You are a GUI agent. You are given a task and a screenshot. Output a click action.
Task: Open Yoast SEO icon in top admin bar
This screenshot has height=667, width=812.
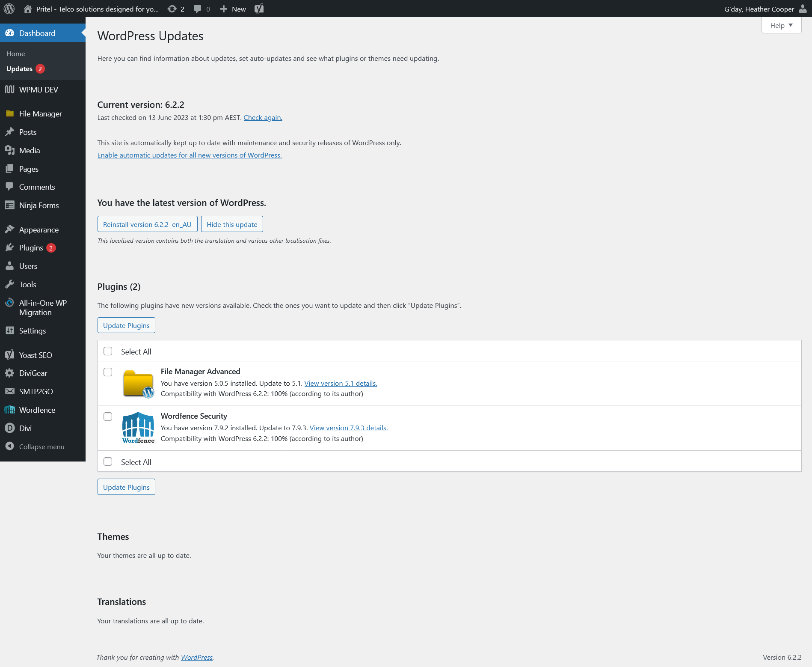pyautogui.click(x=259, y=9)
